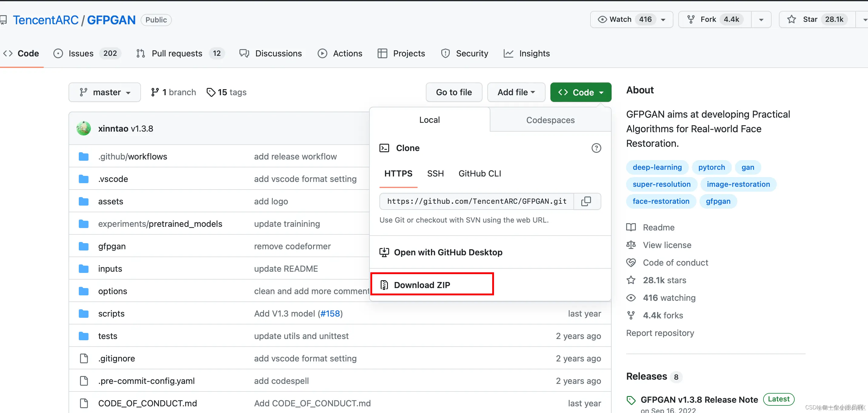
Task: Click the star icon next to 28.1k stars
Action: 631,280
